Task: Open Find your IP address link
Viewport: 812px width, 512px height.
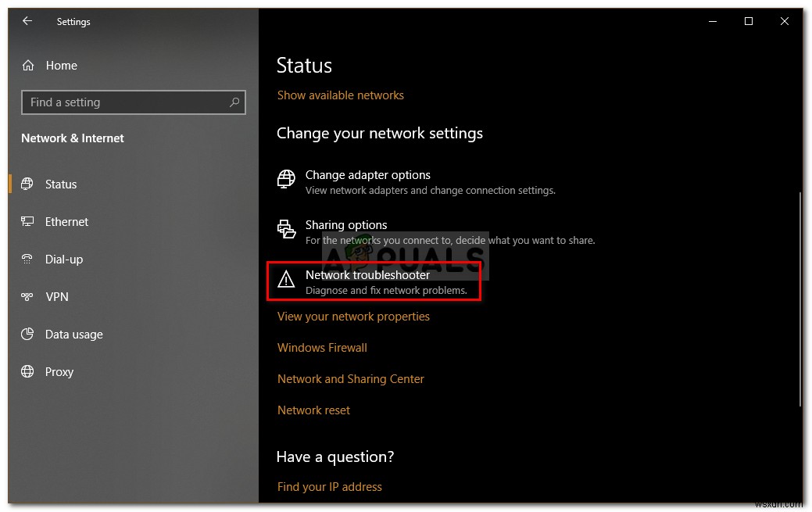Action: [x=330, y=487]
